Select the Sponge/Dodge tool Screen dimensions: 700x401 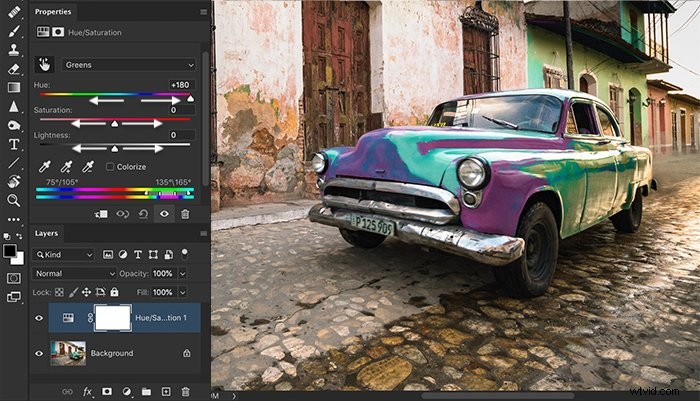(14, 125)
